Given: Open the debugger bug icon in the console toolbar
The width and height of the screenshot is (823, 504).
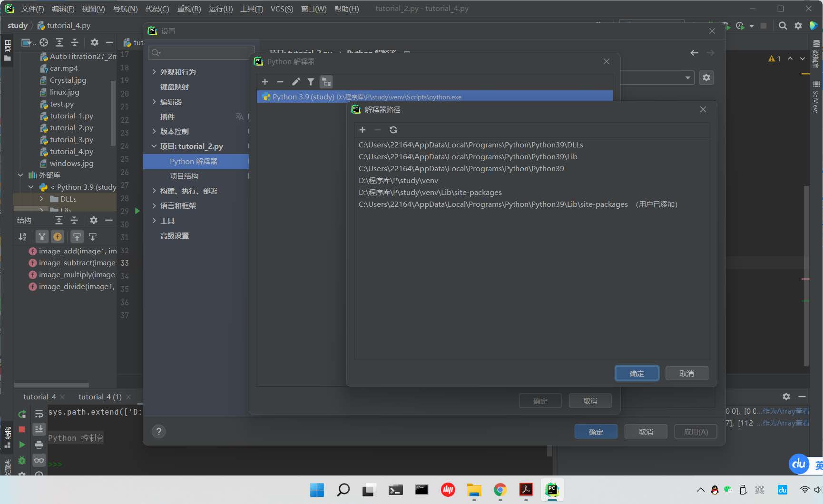Looking at the screenshot, I should coord(22,460).
